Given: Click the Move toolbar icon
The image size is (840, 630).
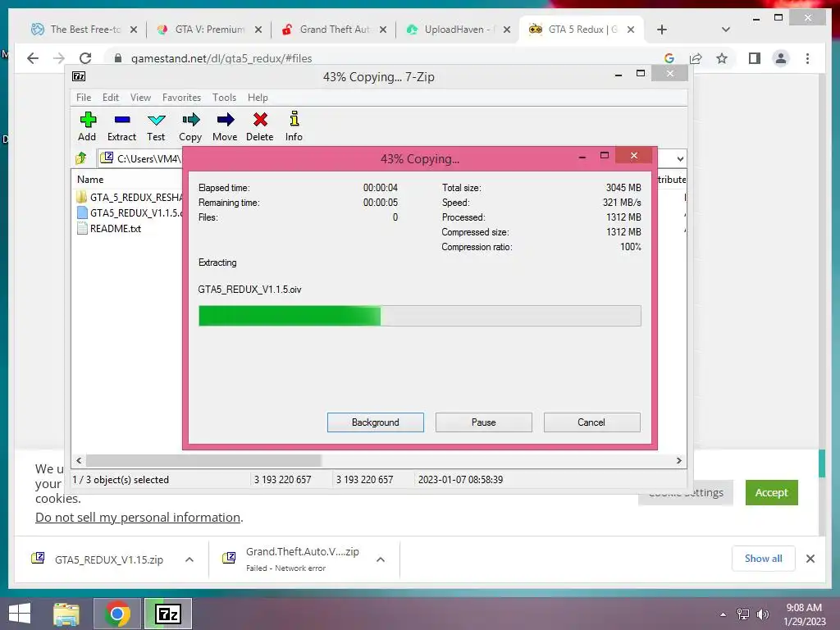Looking at the screenshot, I should pyautogui.click(x=225, y=126).
